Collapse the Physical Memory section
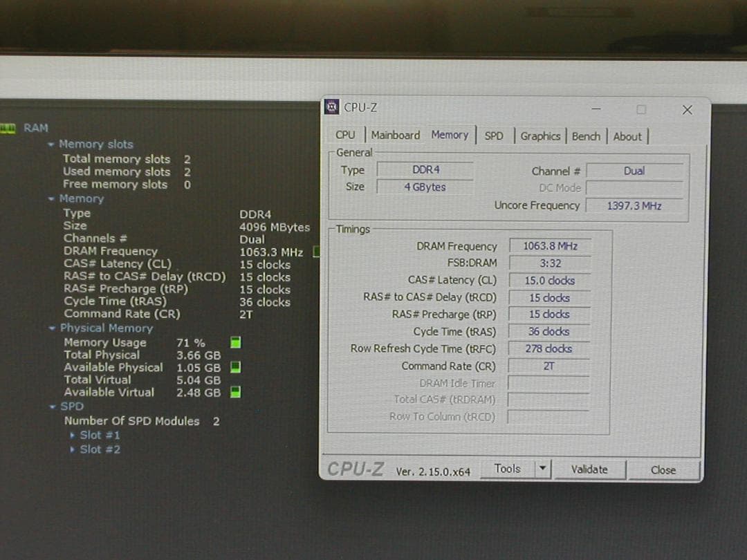The height and width of the screenshot is (560, 747). click(x=52, y=328)
